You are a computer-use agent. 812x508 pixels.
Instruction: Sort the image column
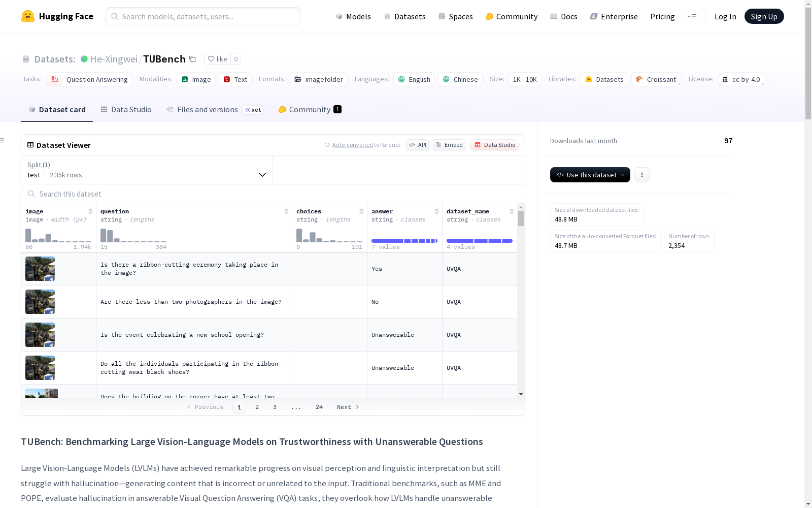(x=90, y=211)
